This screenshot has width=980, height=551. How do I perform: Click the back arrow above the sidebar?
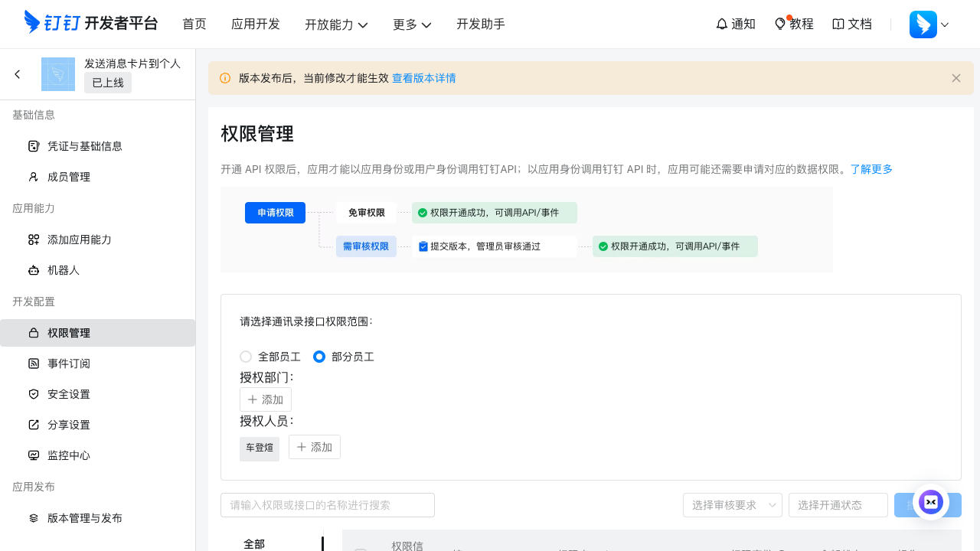click(x=17, y=74)
